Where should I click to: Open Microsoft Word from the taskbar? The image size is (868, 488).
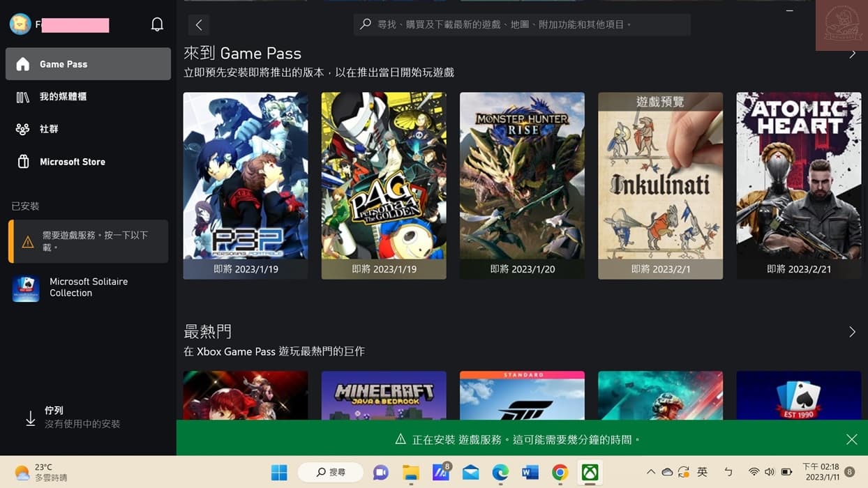click(530, 472)
